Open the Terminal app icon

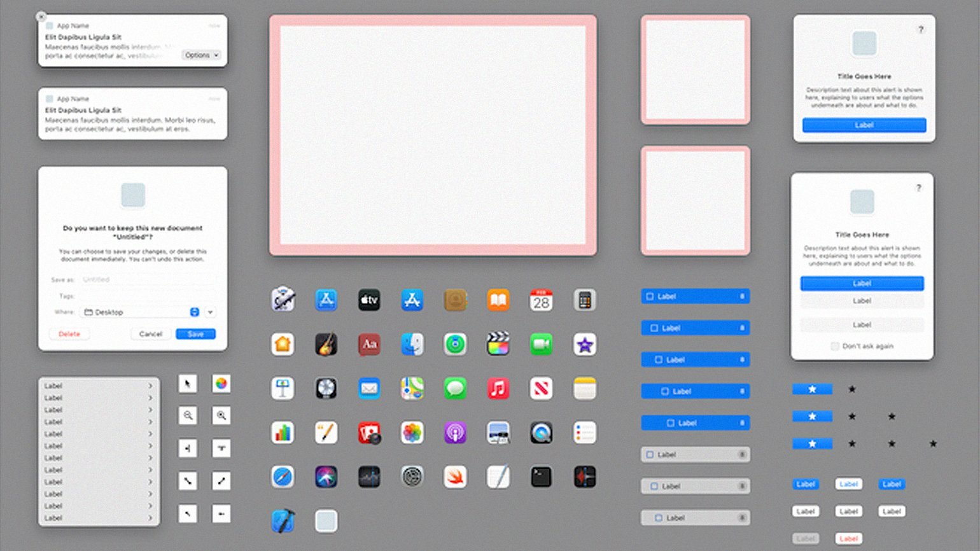point(541,477)
